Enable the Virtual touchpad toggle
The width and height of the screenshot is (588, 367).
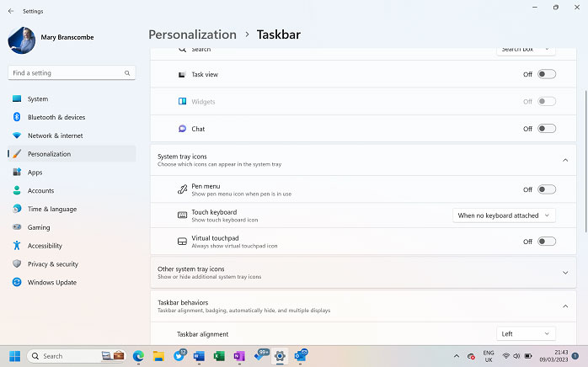coord(547,242)
